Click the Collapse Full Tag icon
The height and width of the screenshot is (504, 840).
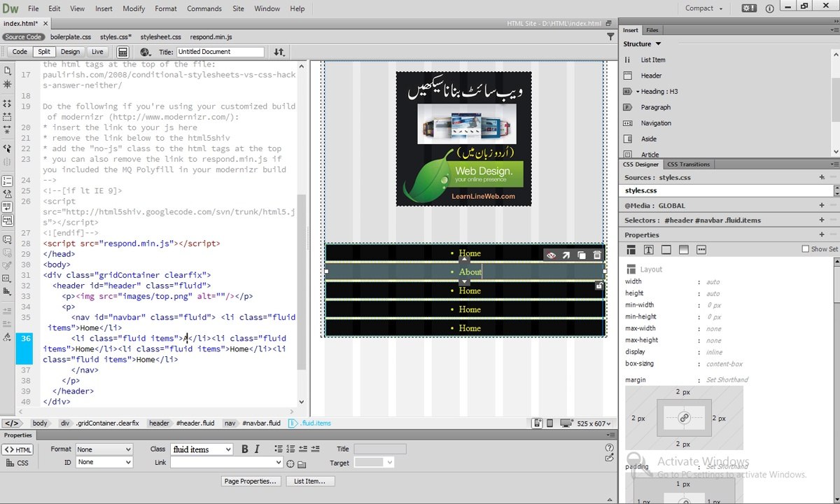[x=7, y=104]
